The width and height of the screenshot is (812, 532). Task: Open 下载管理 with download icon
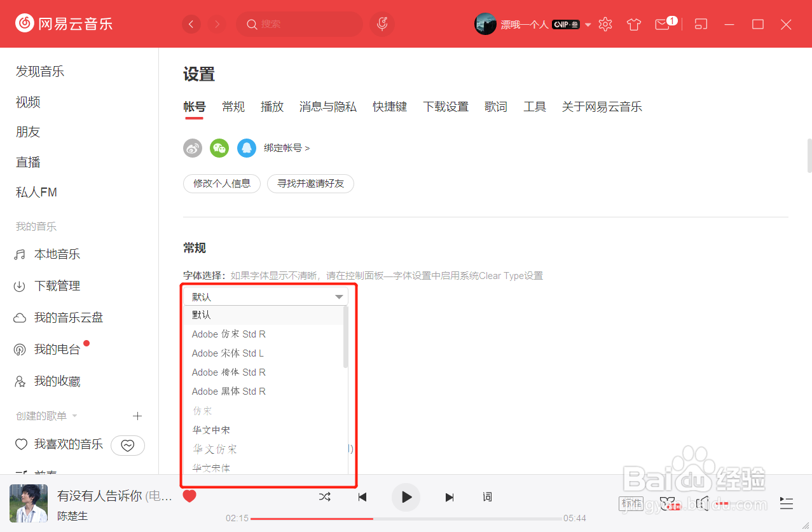click(x=47, y=286)
